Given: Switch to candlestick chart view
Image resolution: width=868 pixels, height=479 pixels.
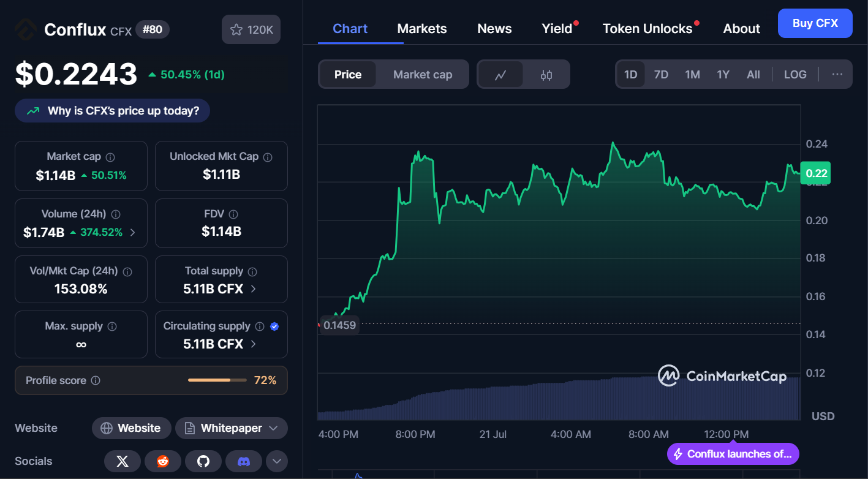Looking at the screenshot, I should click(546, 75).
